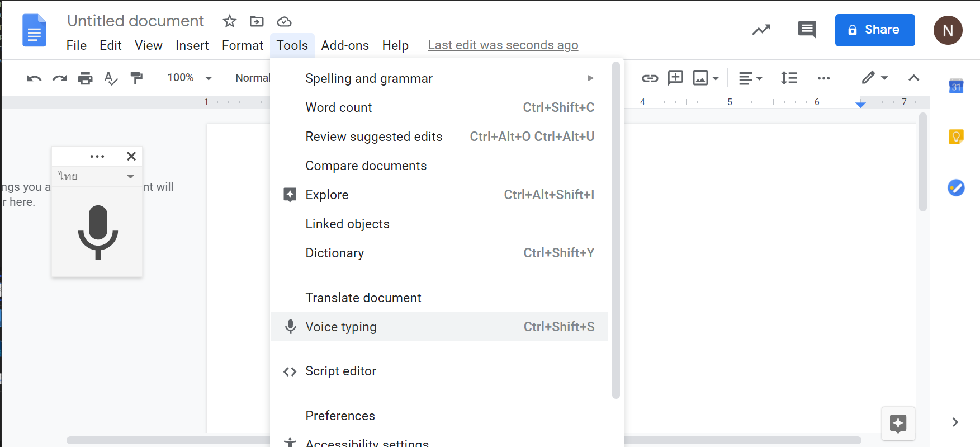The image size is (980, 447).
Task: Click the Tools menu vertical scrollbar
Action: (616, 230)
